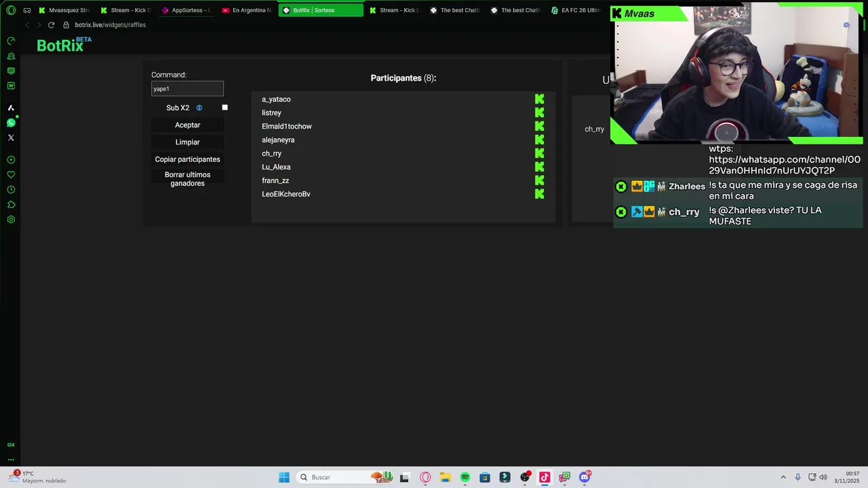Click the Sub X2 info icon
Viewport: 868px width, 488px height.
pos(199,108)
